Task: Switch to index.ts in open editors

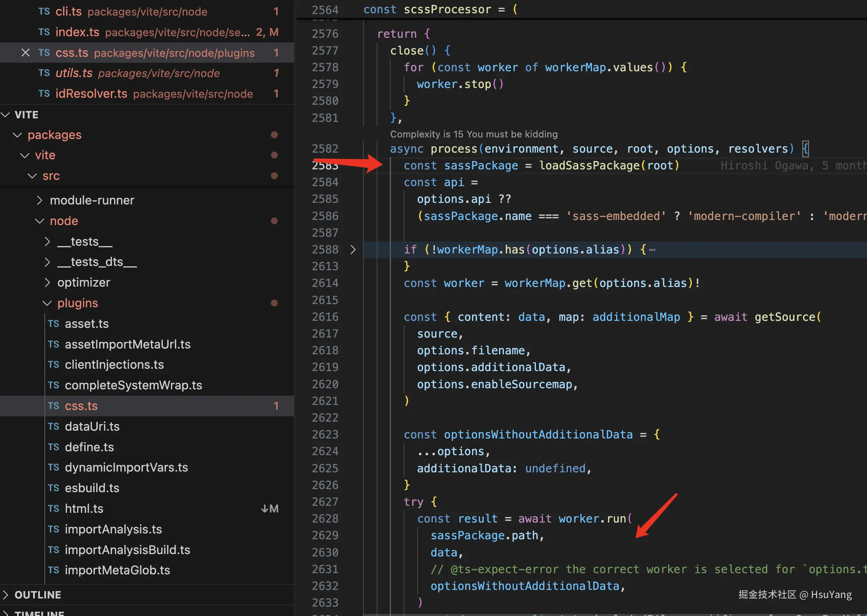Action: click(77, 32)
